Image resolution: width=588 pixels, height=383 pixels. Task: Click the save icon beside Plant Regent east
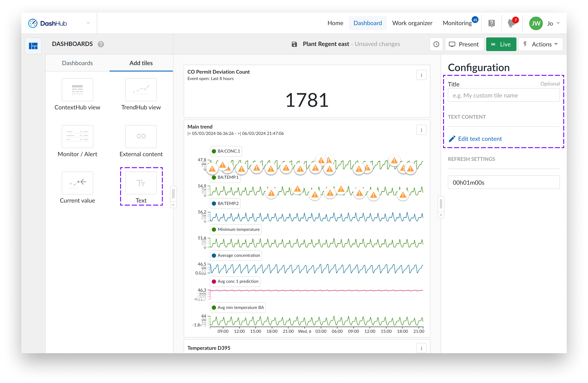294,44
